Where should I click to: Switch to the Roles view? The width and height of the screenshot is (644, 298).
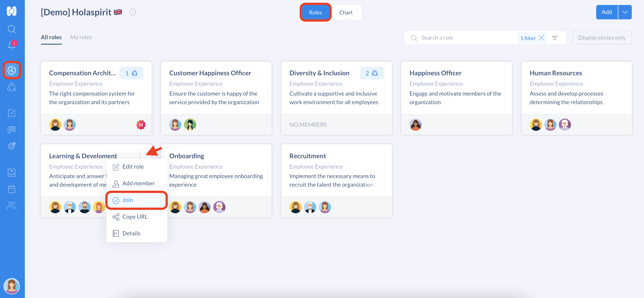tap(315, 12)
